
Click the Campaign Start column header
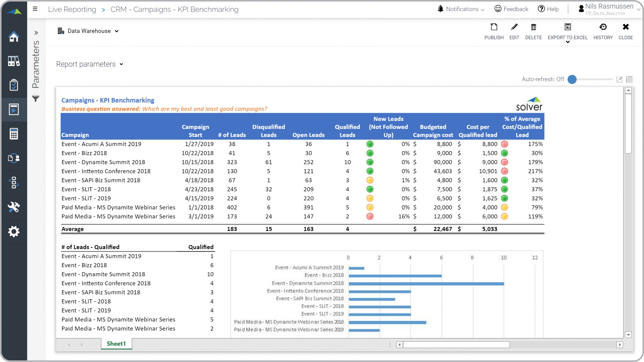195,131
